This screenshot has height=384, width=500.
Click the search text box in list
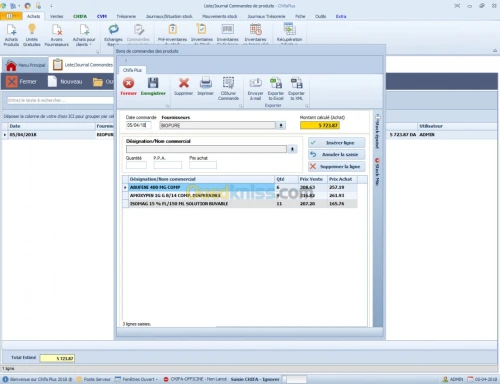point(60,100)
